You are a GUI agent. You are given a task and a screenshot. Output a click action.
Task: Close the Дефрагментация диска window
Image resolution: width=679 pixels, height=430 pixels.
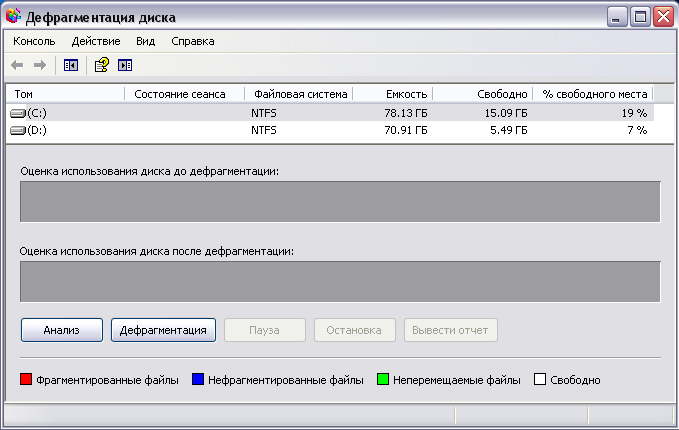(663, 17)
